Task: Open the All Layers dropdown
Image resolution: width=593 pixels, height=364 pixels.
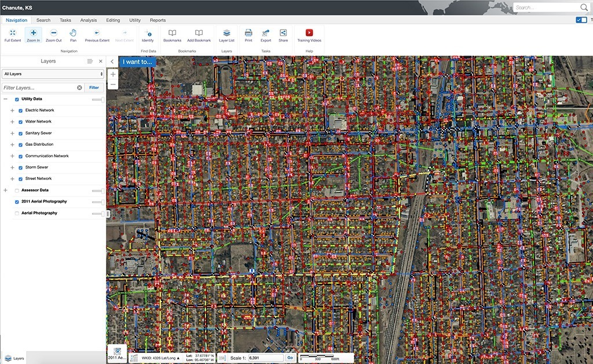Action: tap(53, 74)
